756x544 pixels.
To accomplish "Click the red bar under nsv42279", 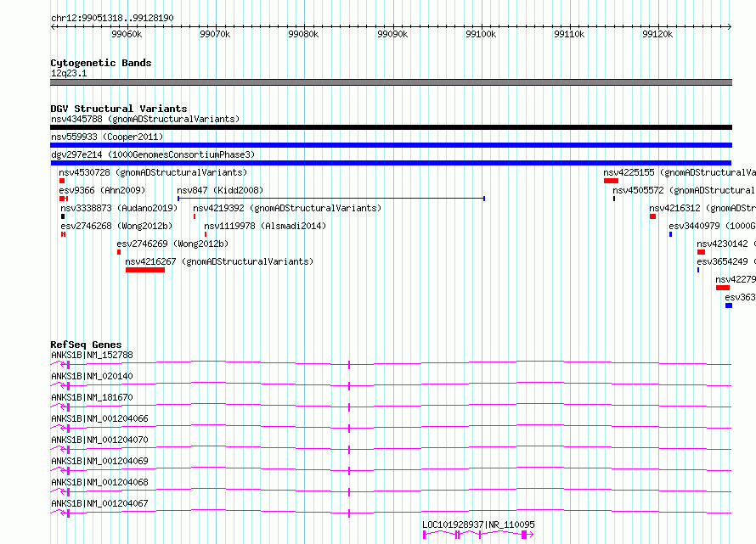I will click(x=723, y=288).
